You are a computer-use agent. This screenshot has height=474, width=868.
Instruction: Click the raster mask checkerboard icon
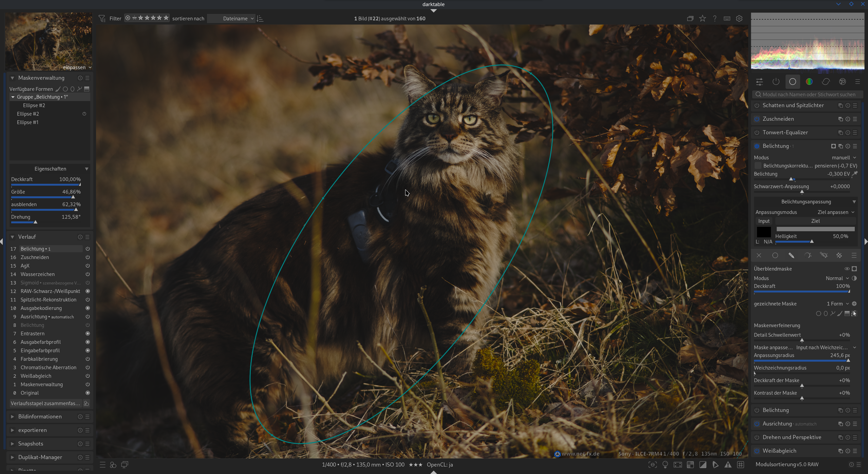[839, 255]
